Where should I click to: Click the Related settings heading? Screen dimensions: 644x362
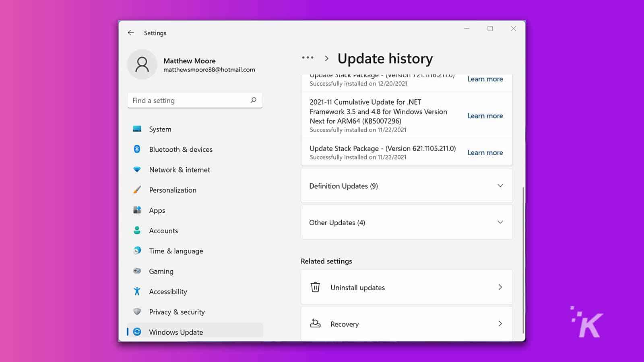pos(326,261)
